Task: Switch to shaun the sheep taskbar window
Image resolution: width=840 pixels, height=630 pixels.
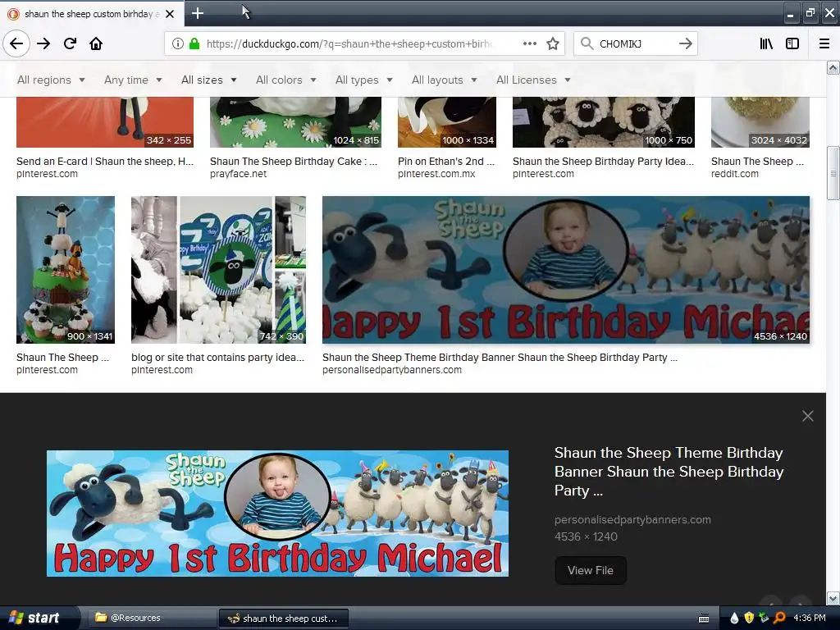Action: [284, 619]
